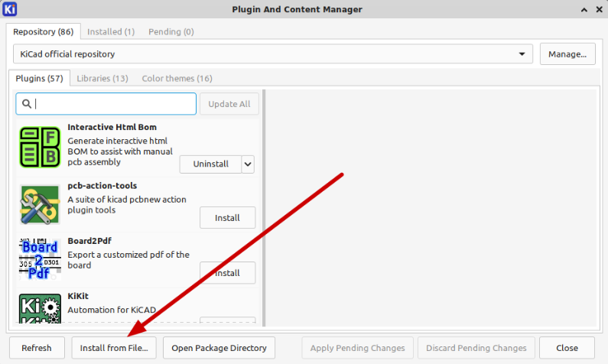Uninstall Interactive Html Bom plugin
The height and width of the screenshot is (364, 608).
tap(210, 164)
